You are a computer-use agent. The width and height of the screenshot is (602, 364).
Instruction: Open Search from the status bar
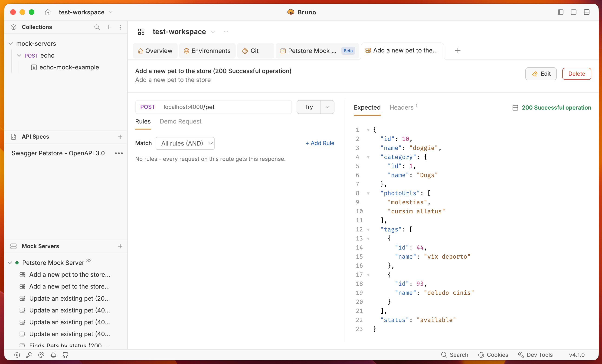tap(455, 355)
